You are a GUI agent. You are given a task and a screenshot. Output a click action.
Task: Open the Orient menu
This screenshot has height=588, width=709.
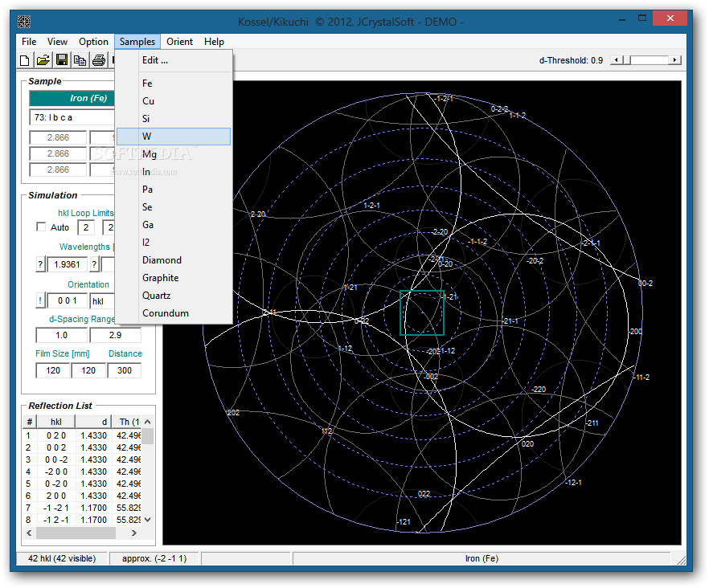179,42
